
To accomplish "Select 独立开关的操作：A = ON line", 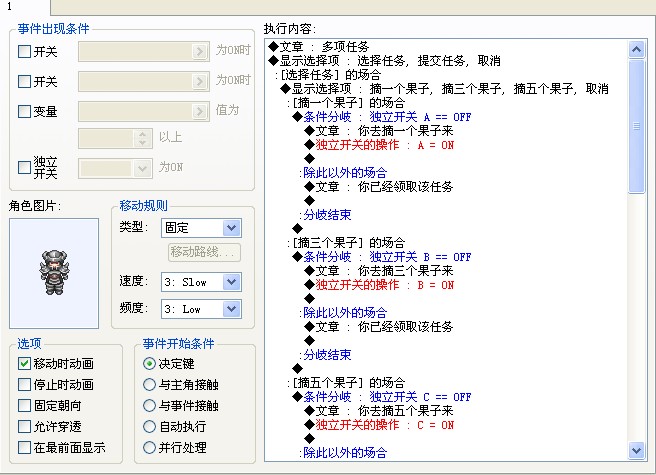I will point(379,145).
